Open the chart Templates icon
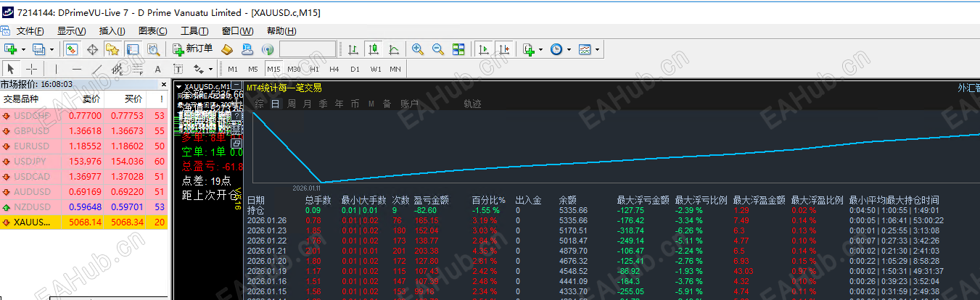 (585, 49)
